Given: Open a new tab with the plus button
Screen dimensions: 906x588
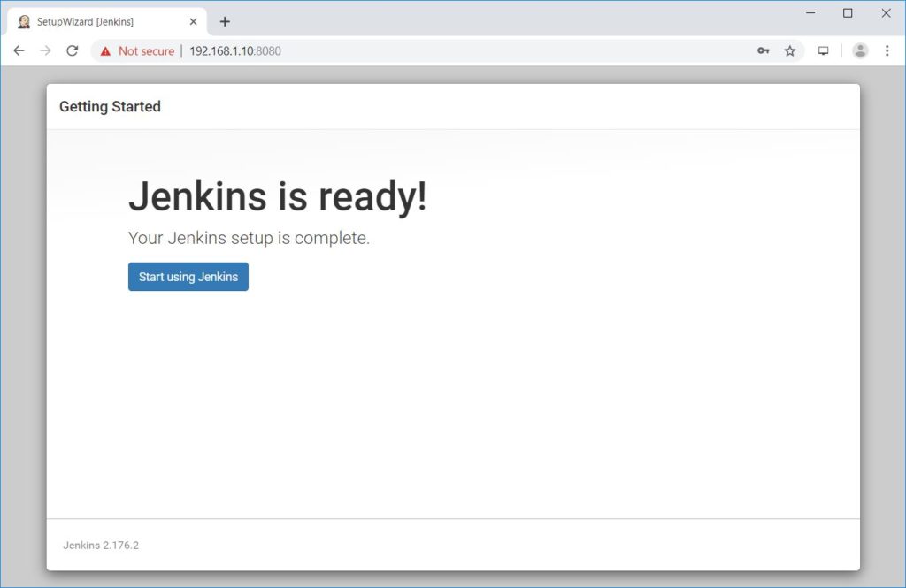Looking at the screenshot, I should [225, 21].
